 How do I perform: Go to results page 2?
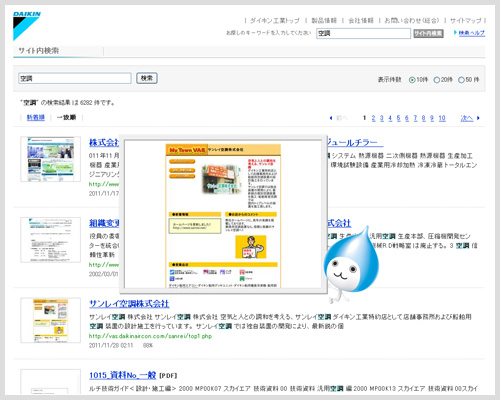(373, 118)
